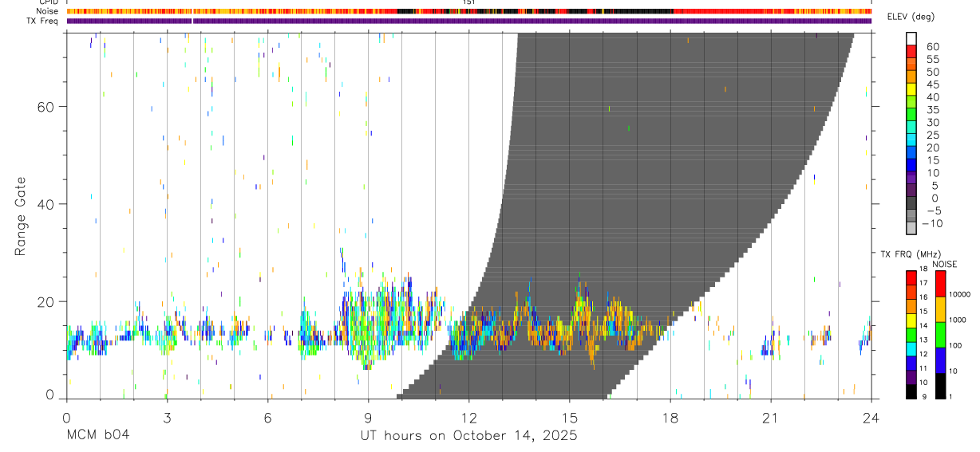This screenshot has height=452, width=980.
Task: Click the y-axis tick label '20'
Action: click(47, 301)
